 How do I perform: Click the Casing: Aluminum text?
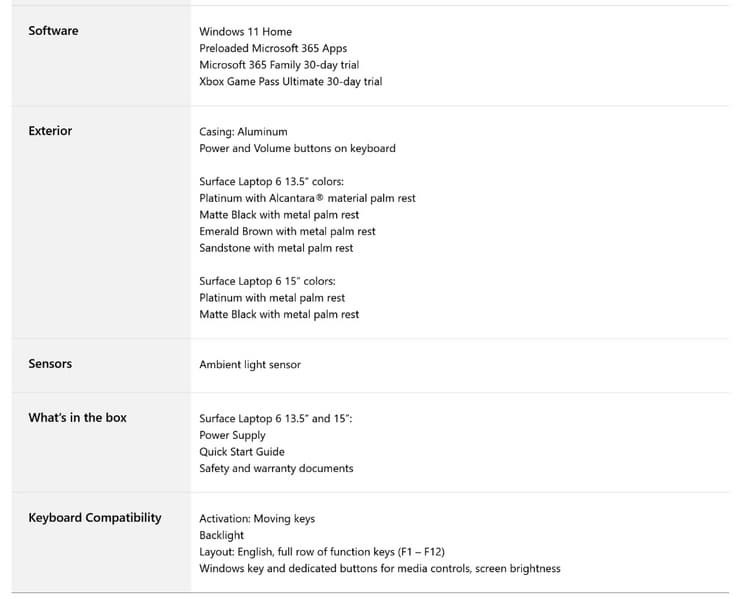(243, 132)
